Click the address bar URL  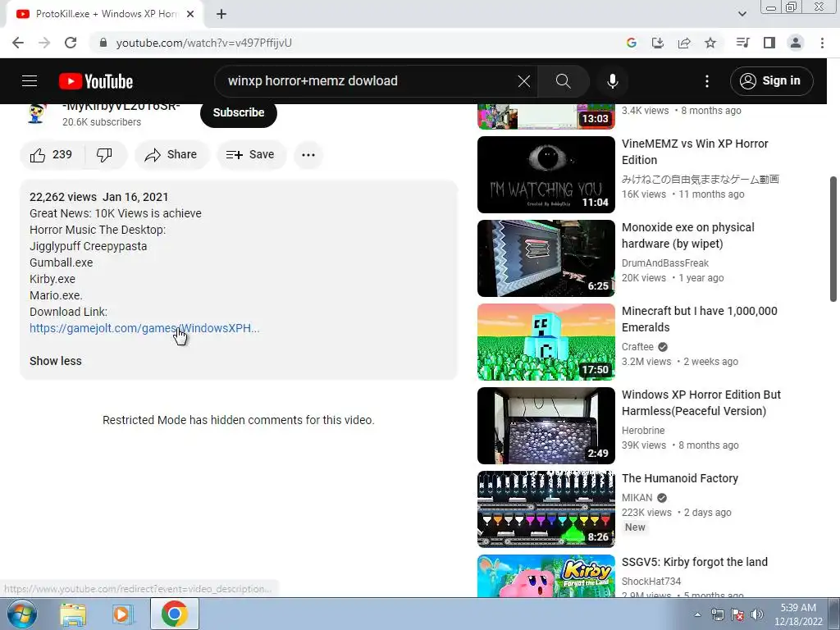tap(204, 43)
